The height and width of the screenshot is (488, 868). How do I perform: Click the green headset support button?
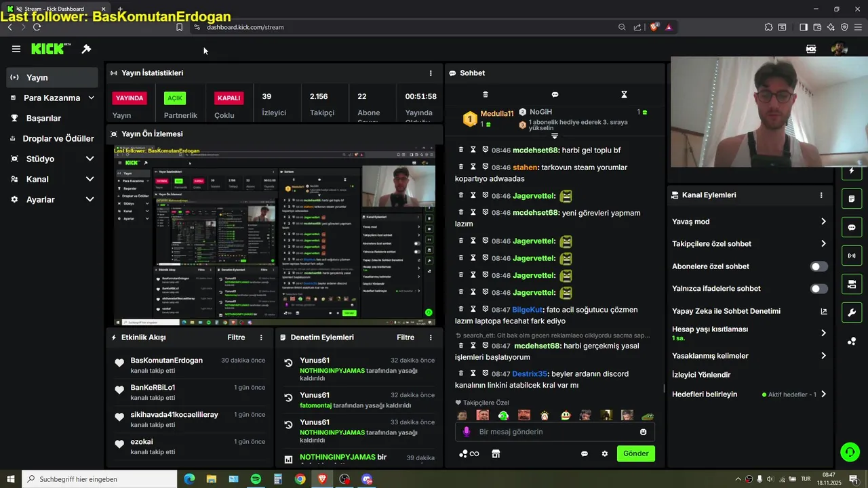pos(850,451)
